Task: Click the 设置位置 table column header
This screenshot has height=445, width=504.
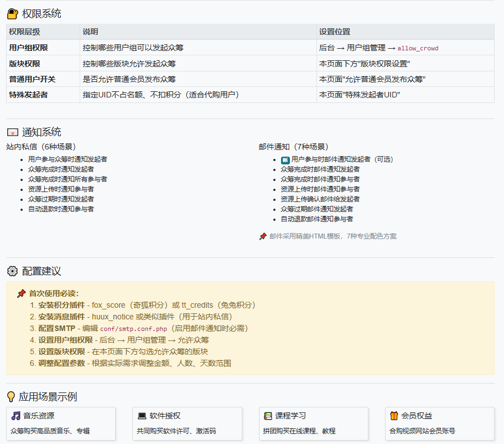Action: (x=335, y=32)
